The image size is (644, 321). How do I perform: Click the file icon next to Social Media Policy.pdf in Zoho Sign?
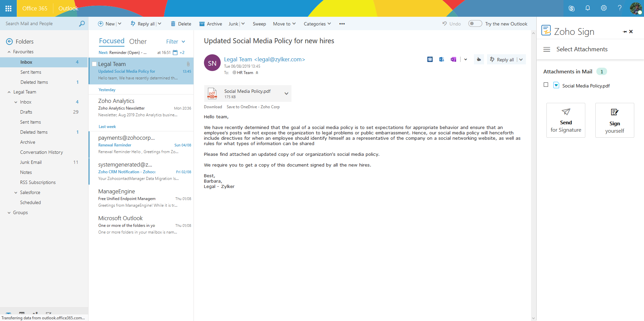556,85
